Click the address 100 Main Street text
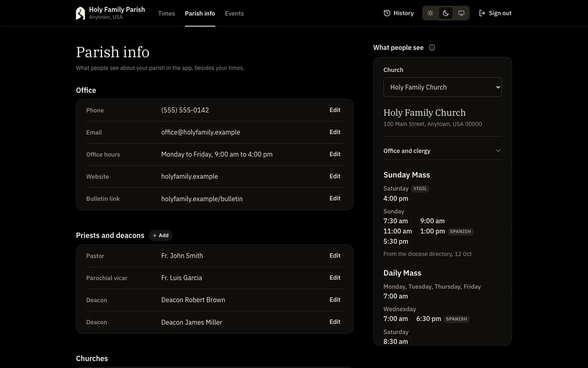Viewport: 588px width, 368px height. point(432,124)
